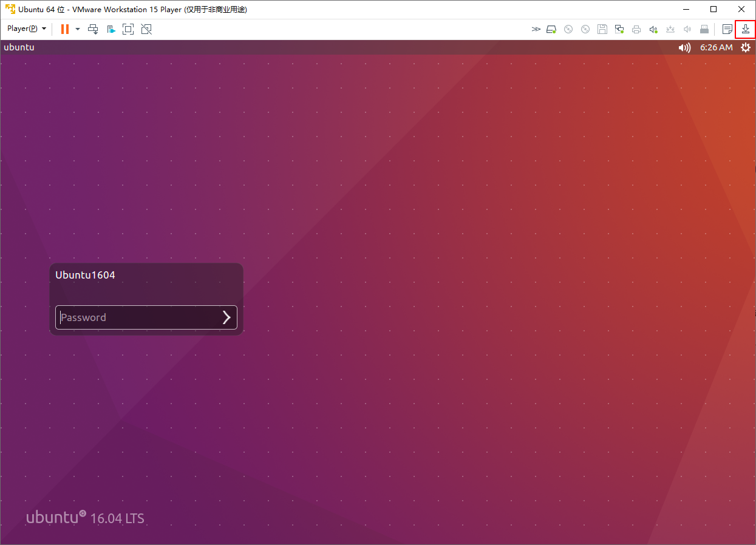
Task: Open the Ubuntu session gear menu
Action: click(746, 47)
